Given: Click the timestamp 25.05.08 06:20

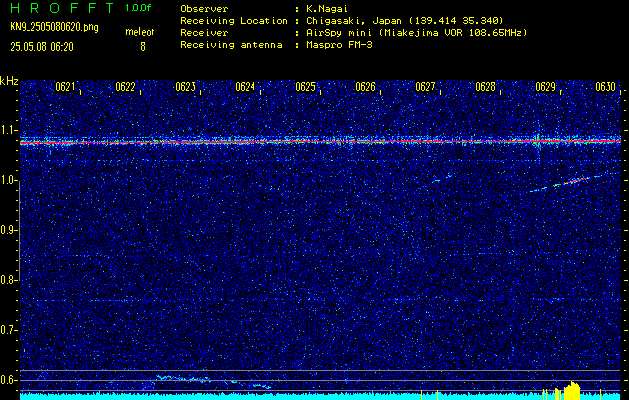Looking at the screenshot, I should click(42, 47).
